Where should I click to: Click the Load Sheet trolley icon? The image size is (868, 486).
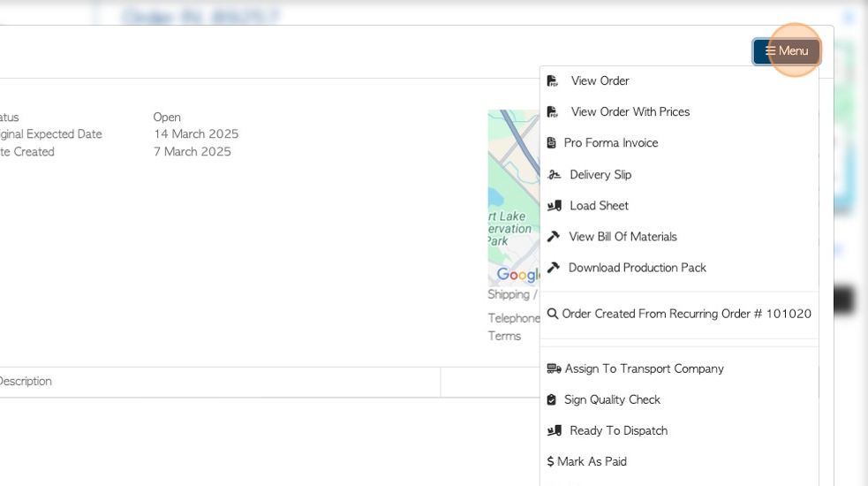point(554,206)
